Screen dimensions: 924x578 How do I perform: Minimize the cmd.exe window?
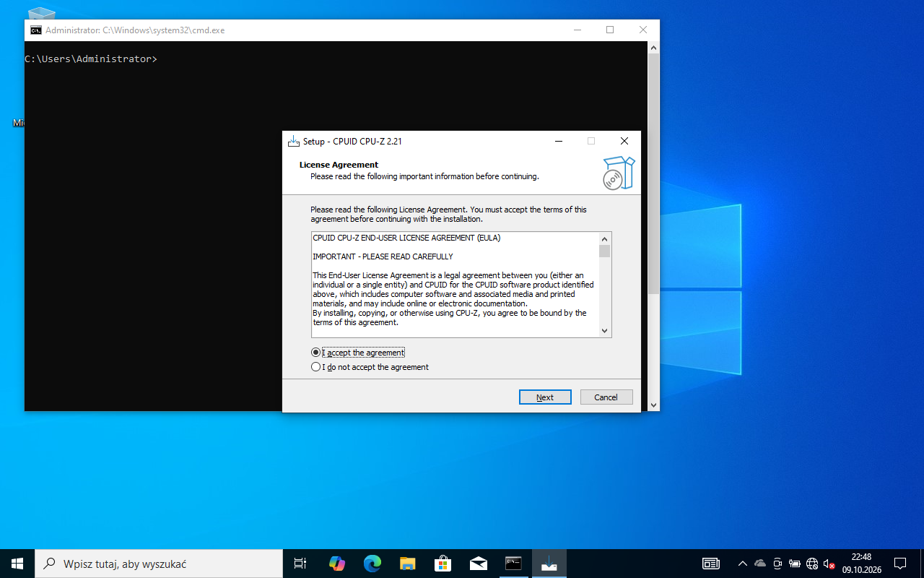577,30
